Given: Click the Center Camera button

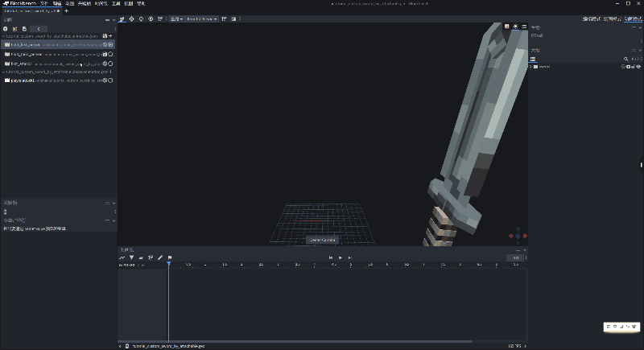Looking at the screenshot, I should pos(322,240).
